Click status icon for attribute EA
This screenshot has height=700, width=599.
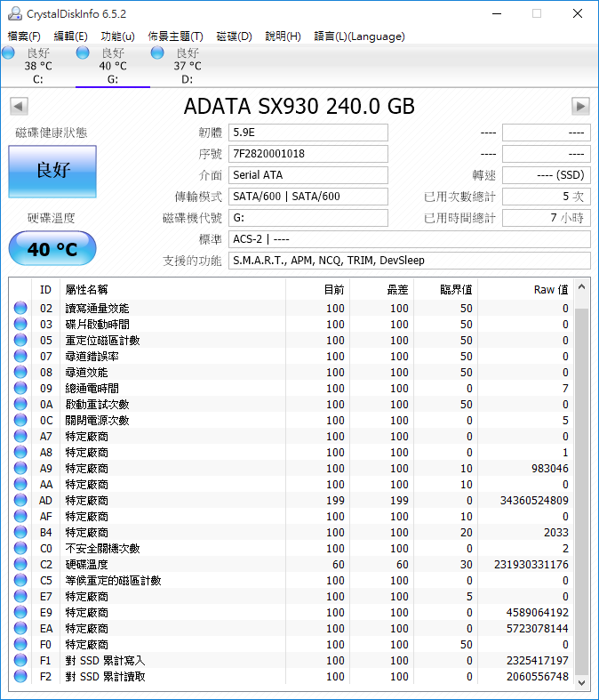[20, 629]
